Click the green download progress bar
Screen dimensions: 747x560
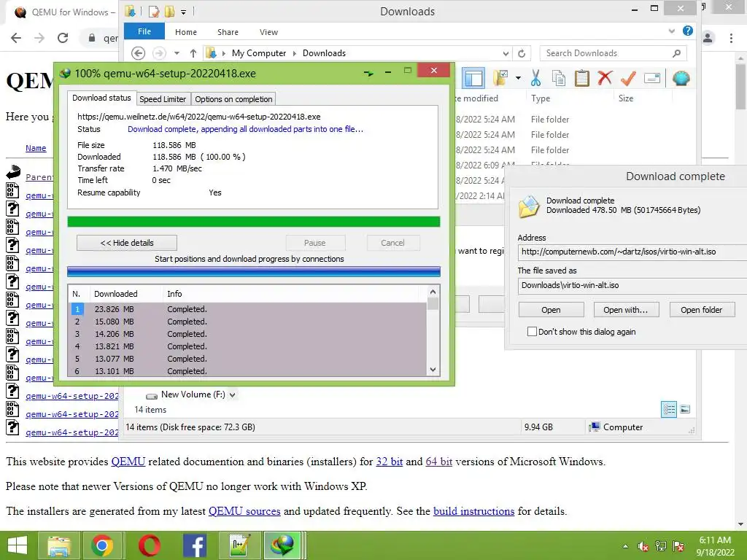click(253, 222)
